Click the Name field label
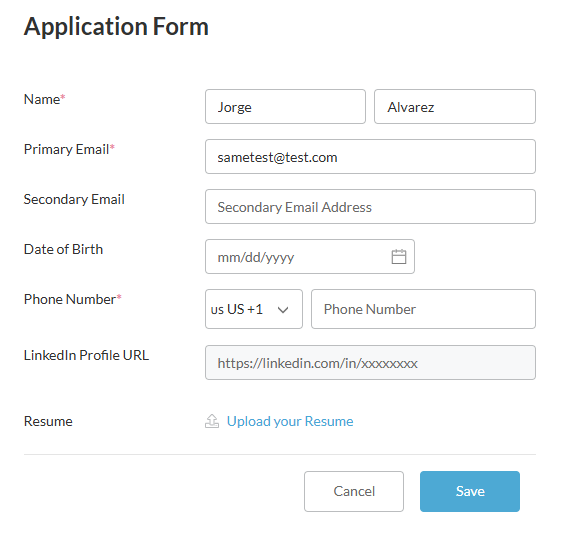The height and width of the screenshot is (533, 565). click(x=44, y=99)
